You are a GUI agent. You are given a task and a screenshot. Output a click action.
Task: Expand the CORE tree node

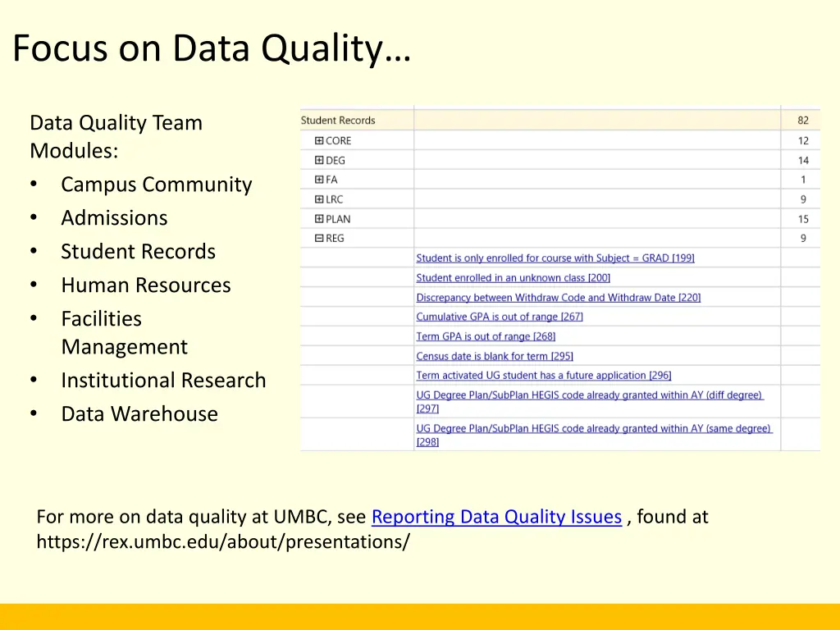click(319, 141)
